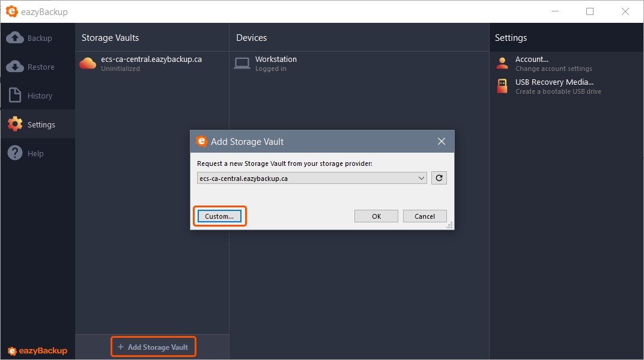
Task: Open the Help question mark icon
Action: (x=15, y=153)
